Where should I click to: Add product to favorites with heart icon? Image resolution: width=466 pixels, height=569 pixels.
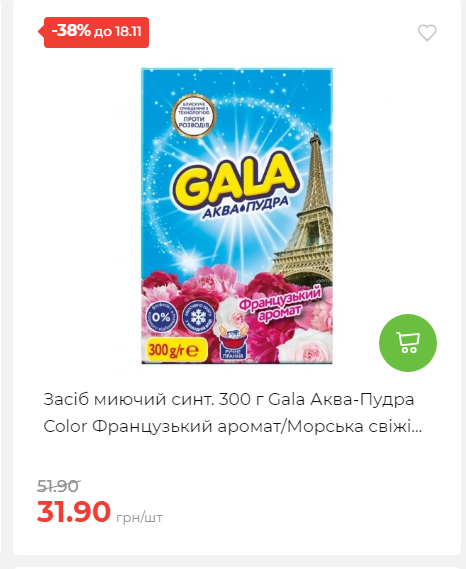427,33
